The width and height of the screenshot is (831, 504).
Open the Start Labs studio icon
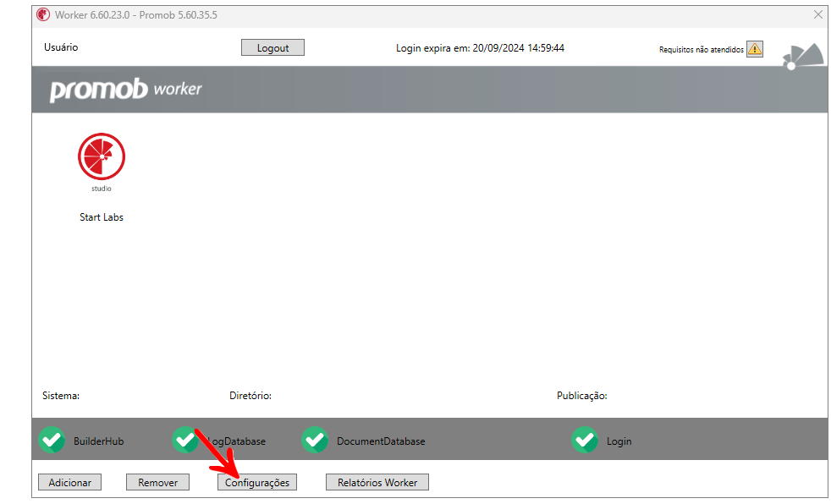point(102,156)
